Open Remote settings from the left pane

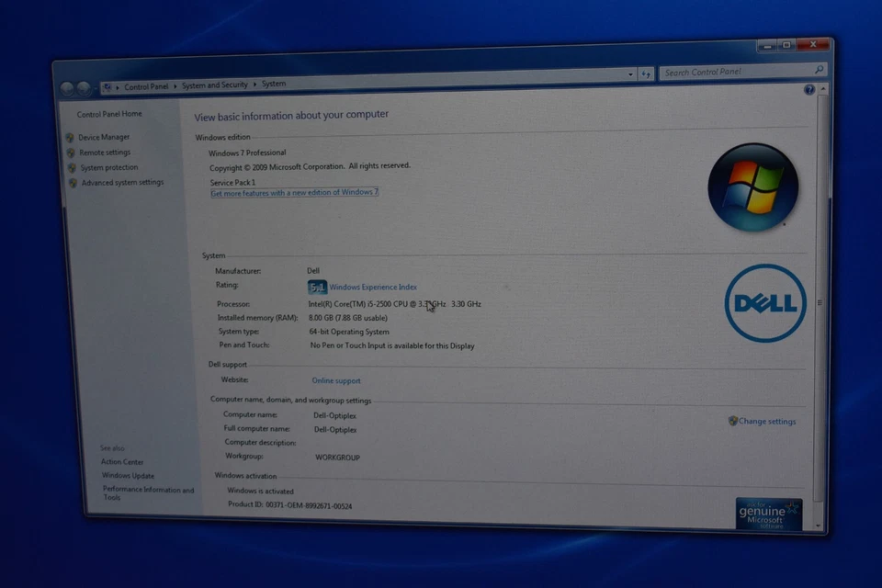tap(105, 153)
